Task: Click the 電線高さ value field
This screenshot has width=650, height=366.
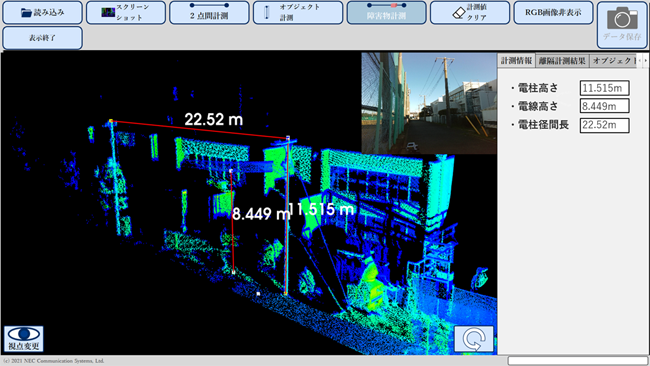Action: (x=604, y=106)
